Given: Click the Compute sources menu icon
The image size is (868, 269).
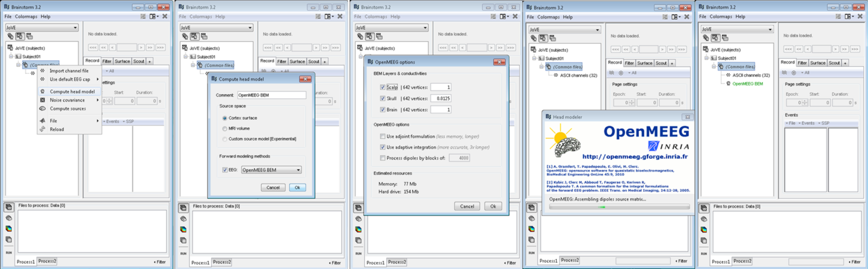Looking at the screenshot, I should pos(42,108).
